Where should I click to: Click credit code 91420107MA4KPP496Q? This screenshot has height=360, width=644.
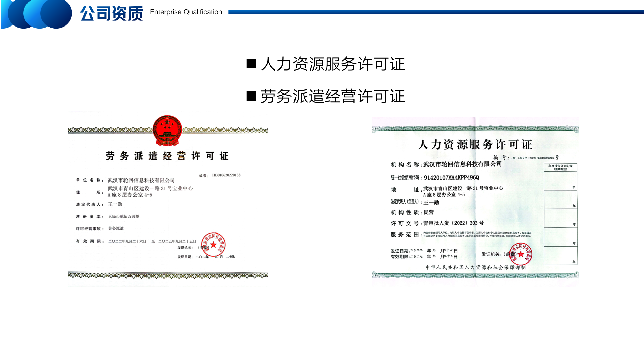pos(451,177)
